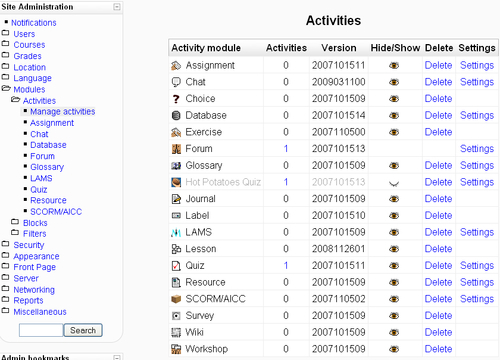Open the Forum activities count link

click(x=286, y=149)
